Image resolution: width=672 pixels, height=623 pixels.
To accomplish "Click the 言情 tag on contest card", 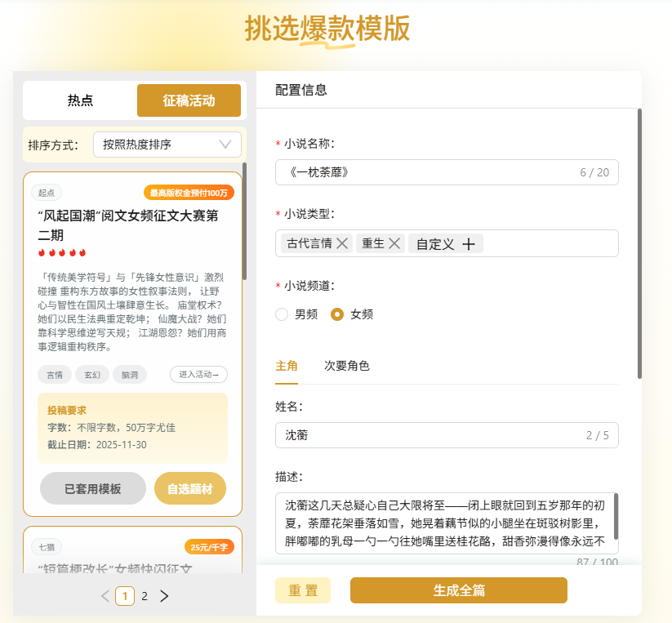I will tap(55, 375).
